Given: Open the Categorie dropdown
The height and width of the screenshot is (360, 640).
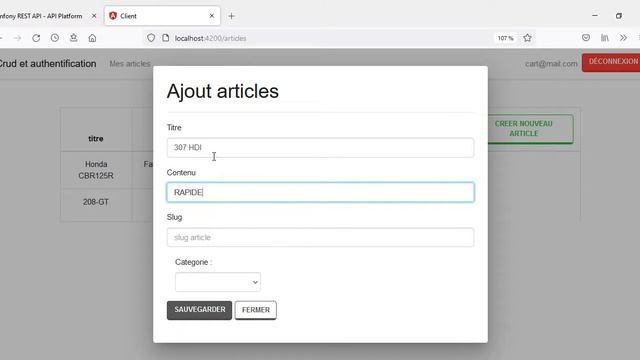Looking at the screenshot, I should point(218,282).
